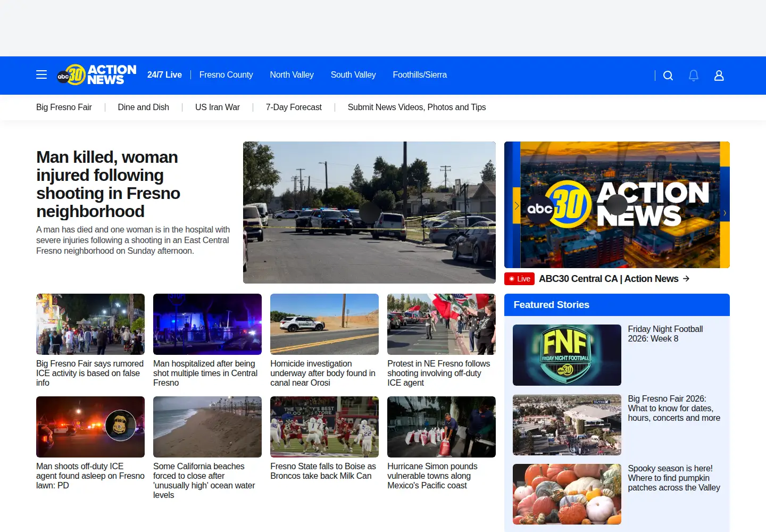Open Big Fresno Fair ICE rumor thumbnail
766x532 pixels.
pos(90,324)
